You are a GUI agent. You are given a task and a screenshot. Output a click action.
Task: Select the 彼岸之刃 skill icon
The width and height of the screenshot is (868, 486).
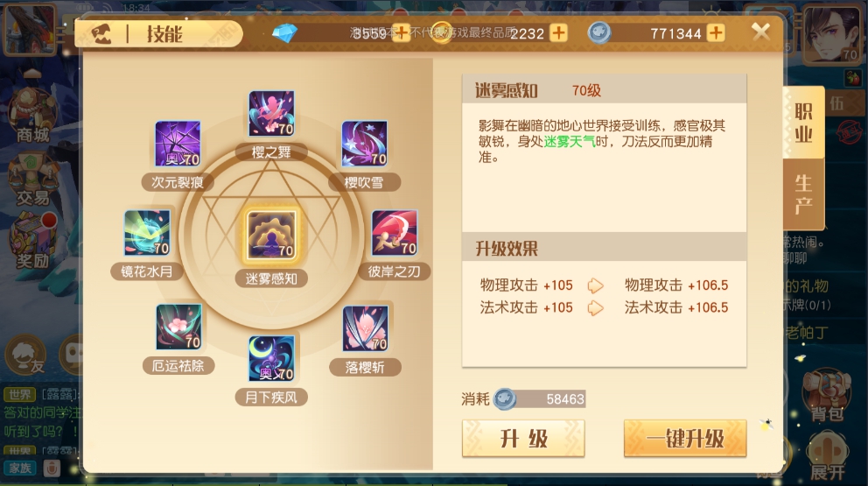[x=394, y=233]
